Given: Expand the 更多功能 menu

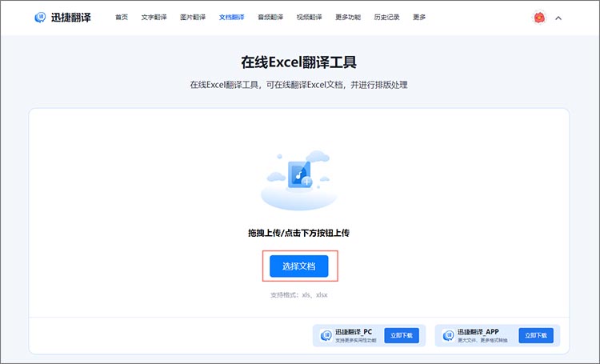Looking at the screenshot, I should click(348, 18).
